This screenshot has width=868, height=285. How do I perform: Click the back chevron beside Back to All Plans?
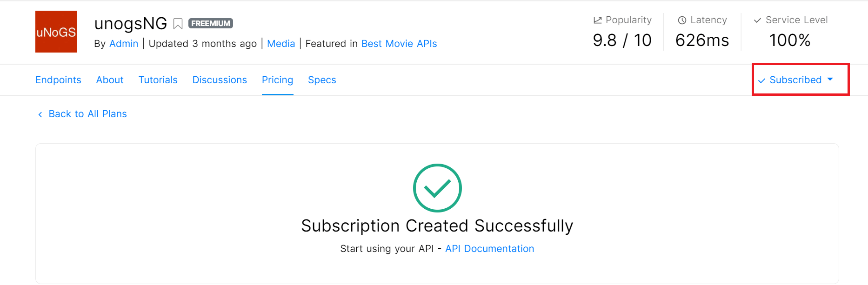40,114
